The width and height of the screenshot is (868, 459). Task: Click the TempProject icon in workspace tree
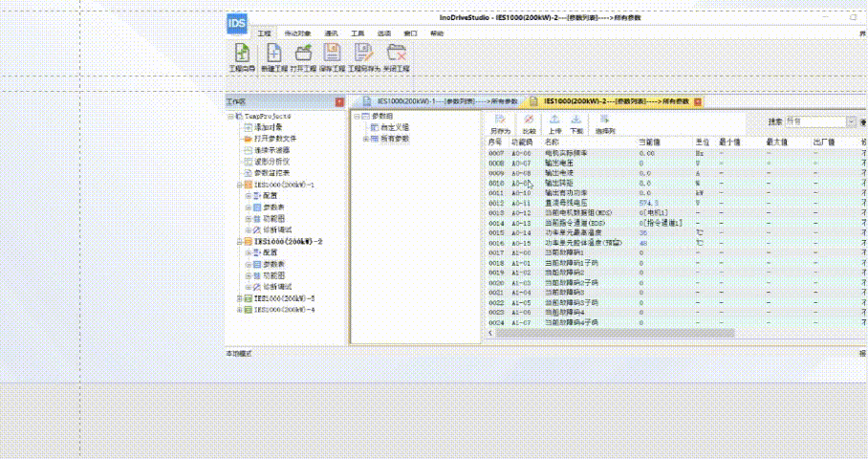[239, 117]
